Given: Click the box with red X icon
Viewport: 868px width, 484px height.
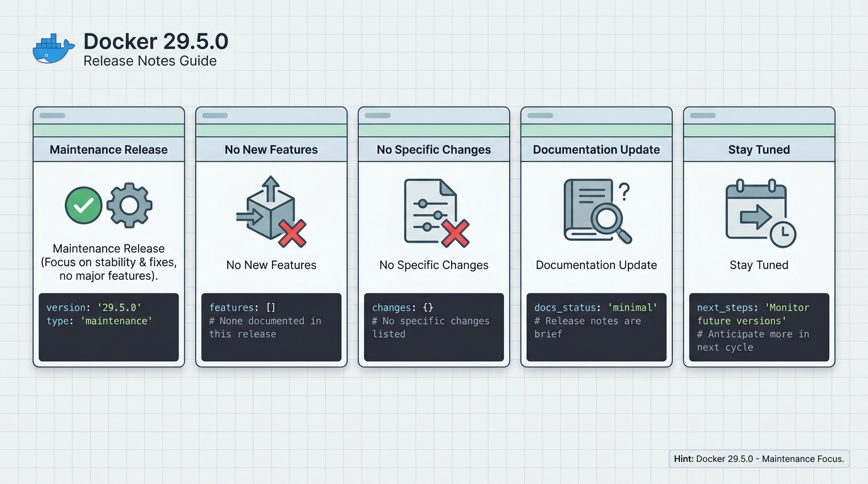Looking at the screenshot, I should [x=271, y=212].
